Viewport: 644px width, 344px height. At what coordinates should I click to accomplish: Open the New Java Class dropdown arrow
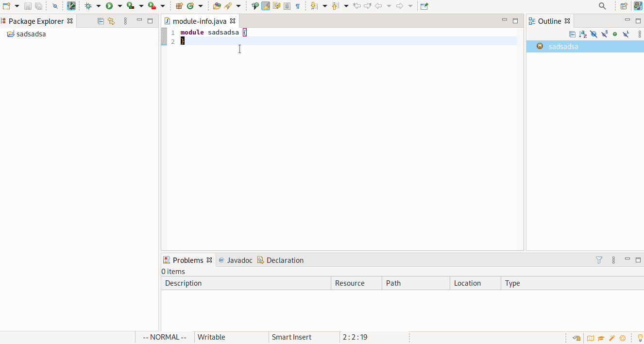pyautogui.click(x=201, y=6)
